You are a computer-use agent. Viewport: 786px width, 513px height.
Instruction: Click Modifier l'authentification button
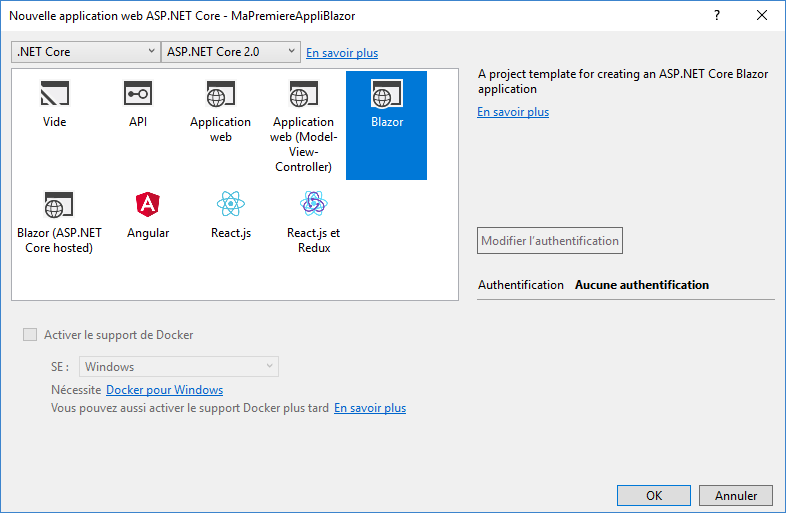(550, 241)
